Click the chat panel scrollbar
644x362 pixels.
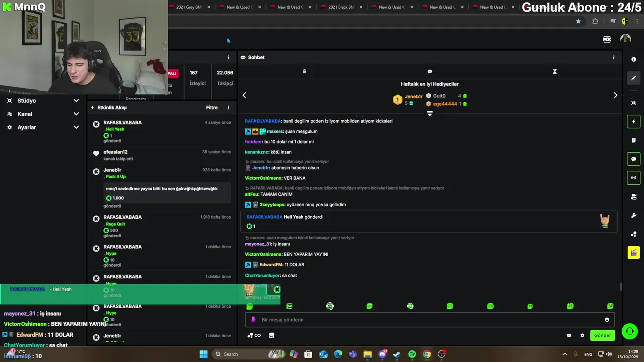pyautogui.click(x=621, y=287)
